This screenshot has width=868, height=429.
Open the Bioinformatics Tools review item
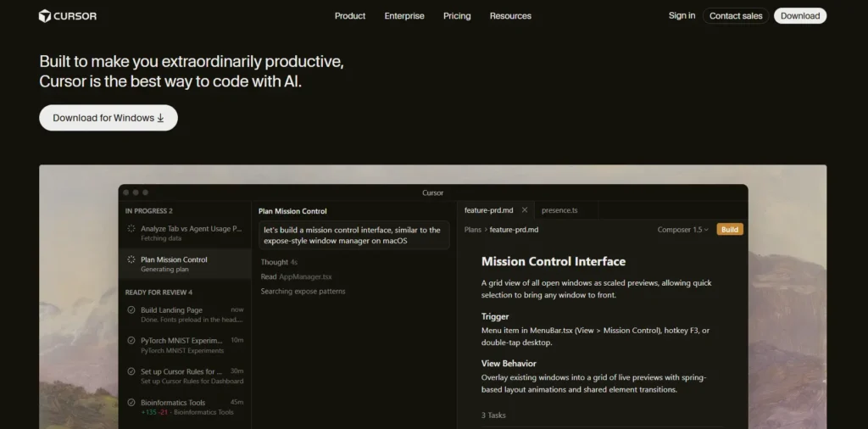[x=185, y=407]
